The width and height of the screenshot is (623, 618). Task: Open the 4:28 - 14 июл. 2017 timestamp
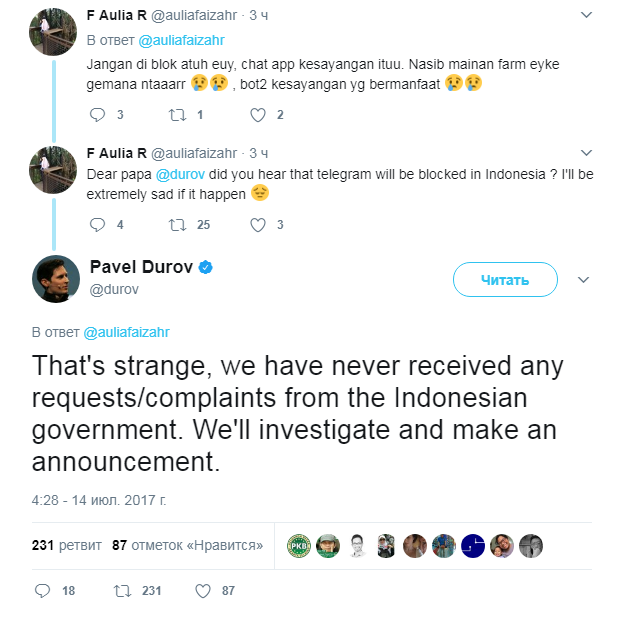97,496
